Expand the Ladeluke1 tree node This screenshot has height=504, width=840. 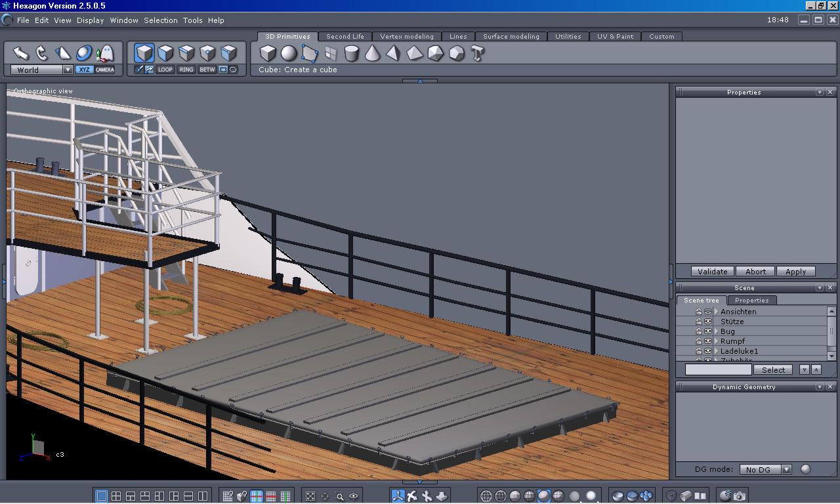pyautogui.click(x=717, y=351)
